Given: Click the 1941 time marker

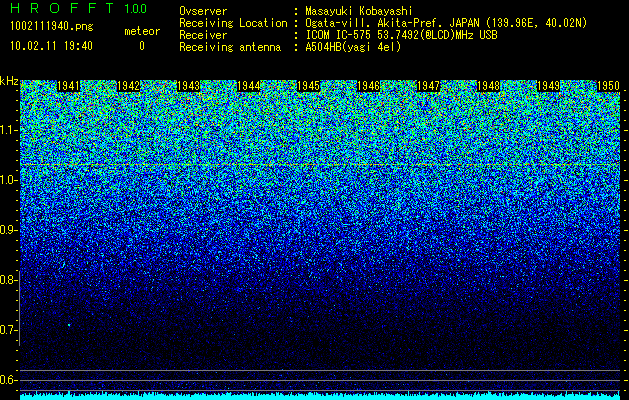Looking at the screenshot, I should [x=68, y=86].
